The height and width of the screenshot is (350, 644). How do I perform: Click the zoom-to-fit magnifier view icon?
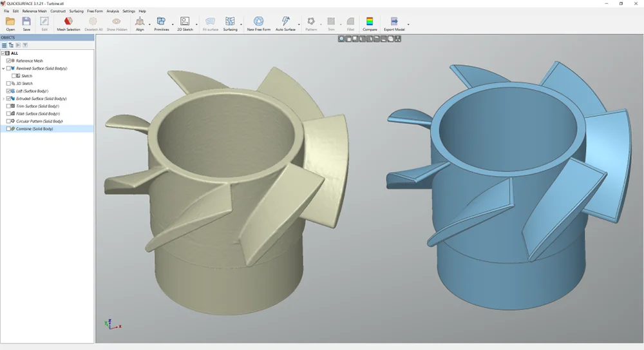click(342, 39)
